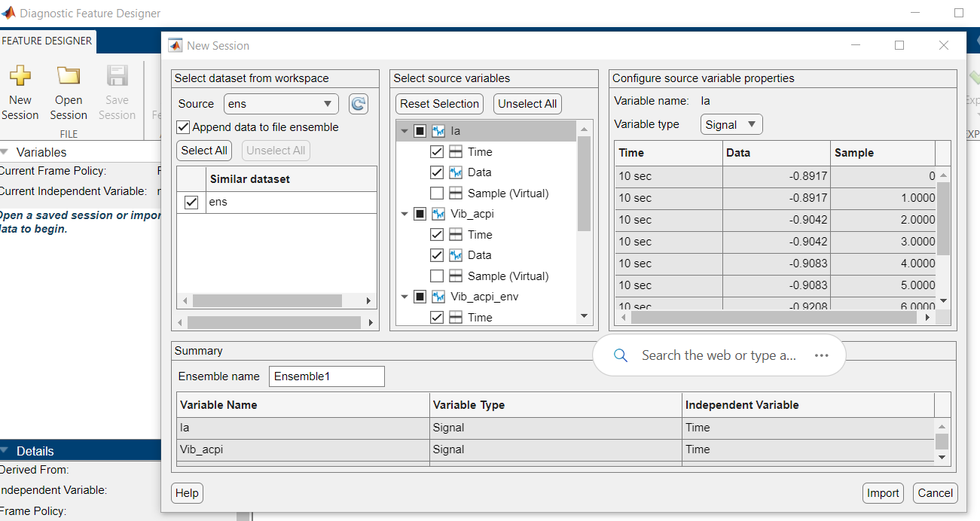Toggle Append data to file ensemble
This screenshot has height=521, width=980.
[x=183, y=127]
